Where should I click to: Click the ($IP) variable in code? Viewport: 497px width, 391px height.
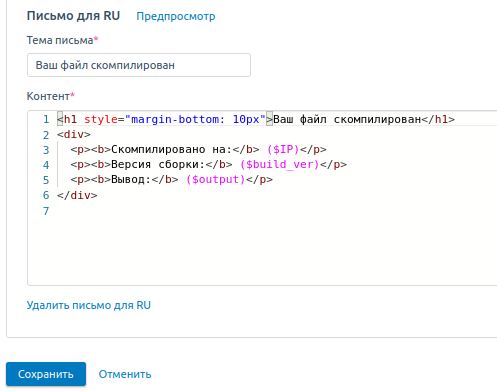(x=283, y=149)
